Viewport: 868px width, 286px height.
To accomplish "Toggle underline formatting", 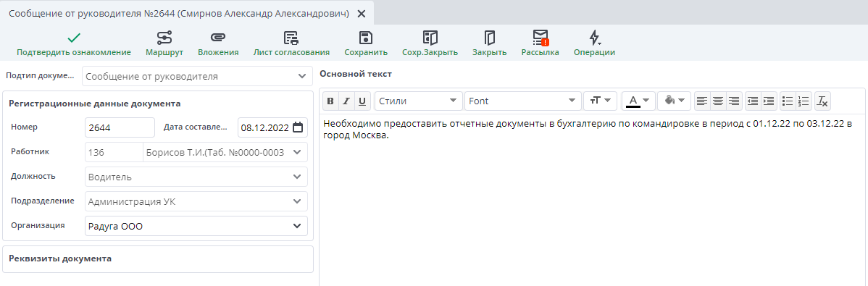I will point(362,101).
